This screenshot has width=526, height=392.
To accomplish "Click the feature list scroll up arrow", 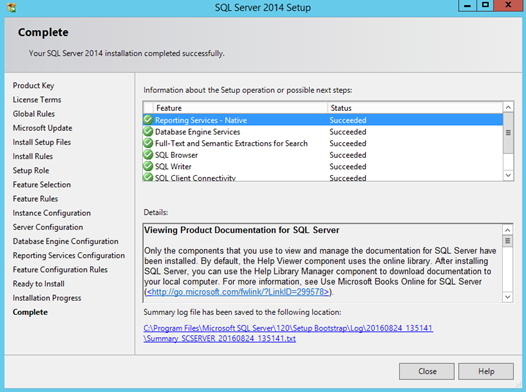I will [508, 107].
